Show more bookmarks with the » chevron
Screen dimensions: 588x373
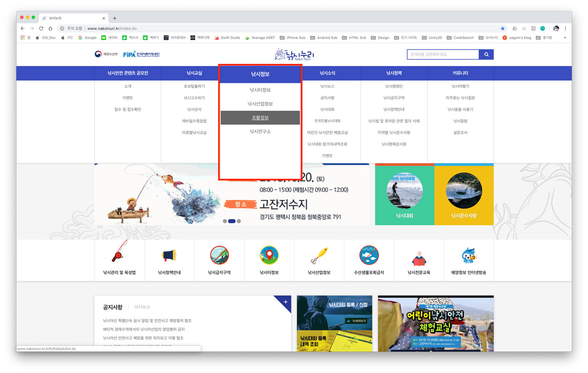coord(565,38)
